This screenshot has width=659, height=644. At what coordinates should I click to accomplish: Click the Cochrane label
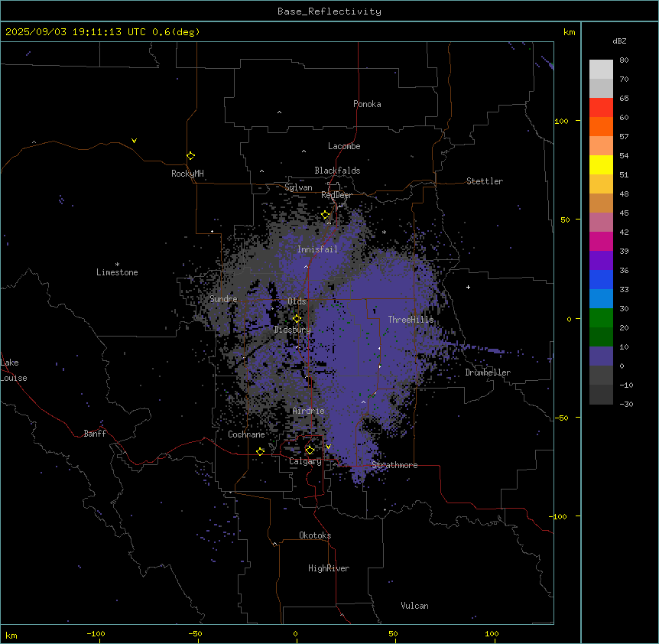coord(246,434)
